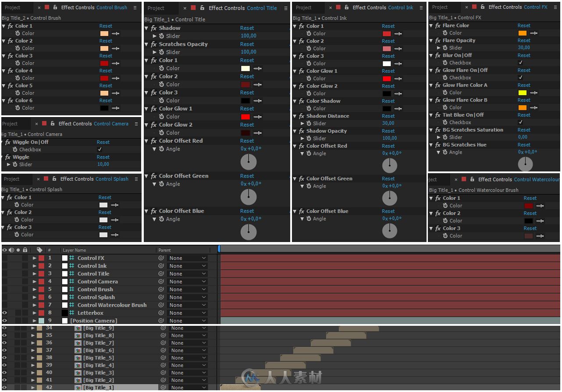Click the stopwatch icon for Color 1 in Control Brush
The height and width of the screenshot is (392, 562).
[18, 33]
